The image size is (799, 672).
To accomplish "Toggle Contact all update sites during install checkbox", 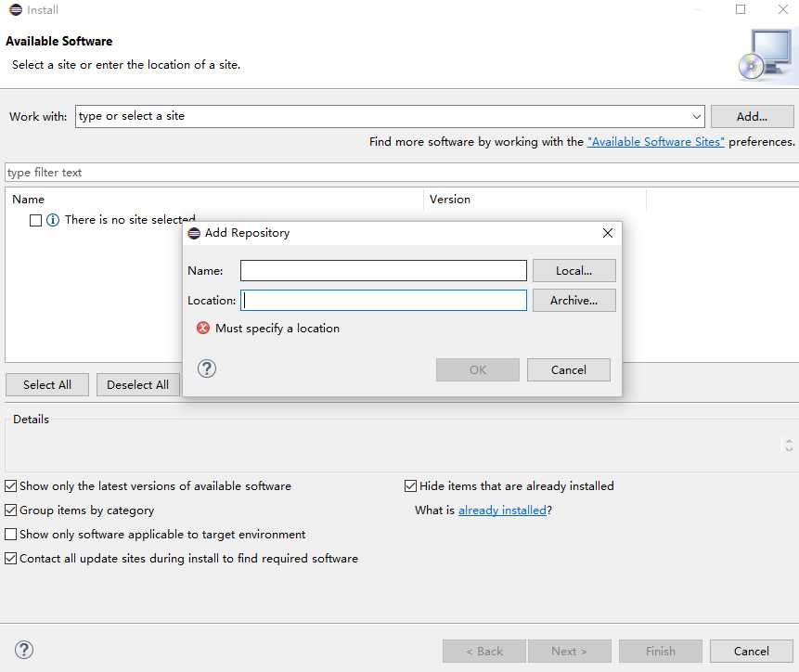I will 11,558.
